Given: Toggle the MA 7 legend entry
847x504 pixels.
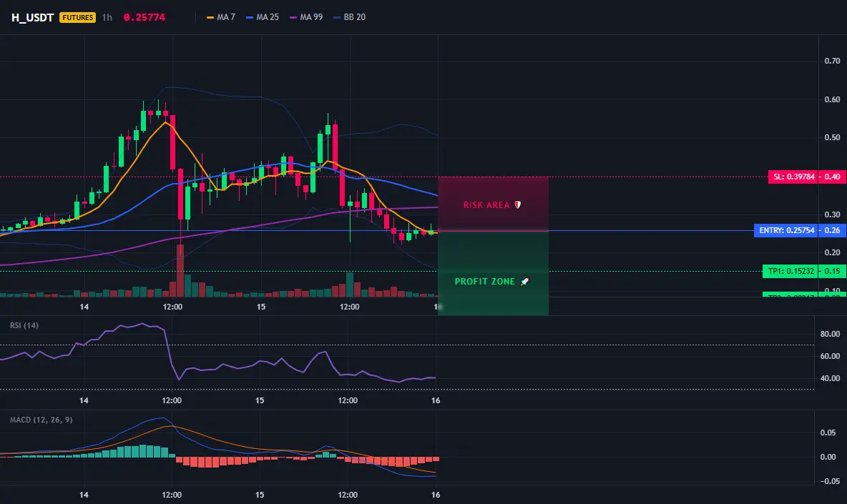Looking at the screenshot, I should (221, 17).
